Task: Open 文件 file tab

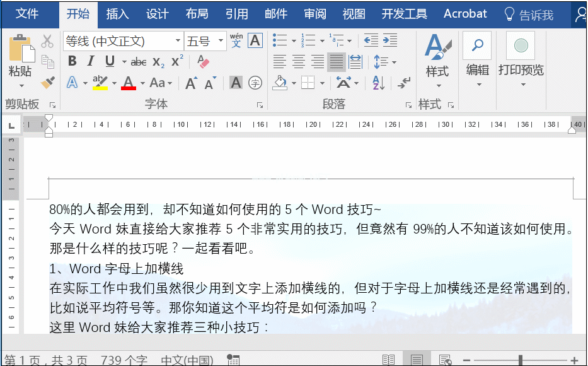Action: click(27, 14)
